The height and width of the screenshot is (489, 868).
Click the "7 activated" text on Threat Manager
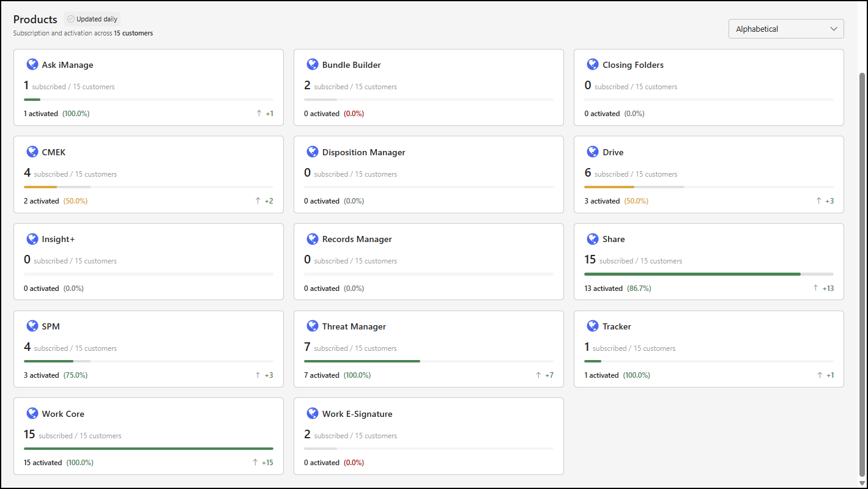(322, 375)
